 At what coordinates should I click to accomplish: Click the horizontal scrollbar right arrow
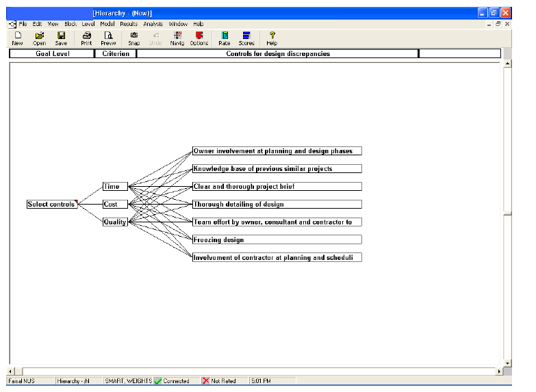[499, 371]
